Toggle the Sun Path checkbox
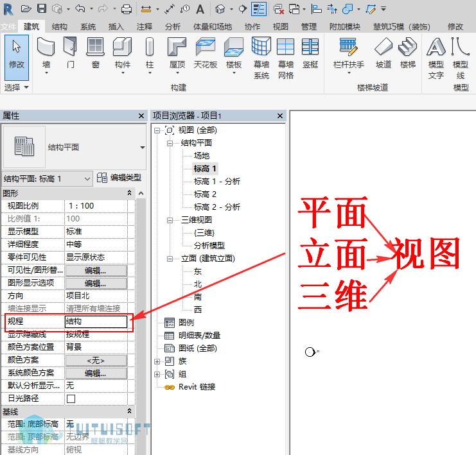 [71, 399]
